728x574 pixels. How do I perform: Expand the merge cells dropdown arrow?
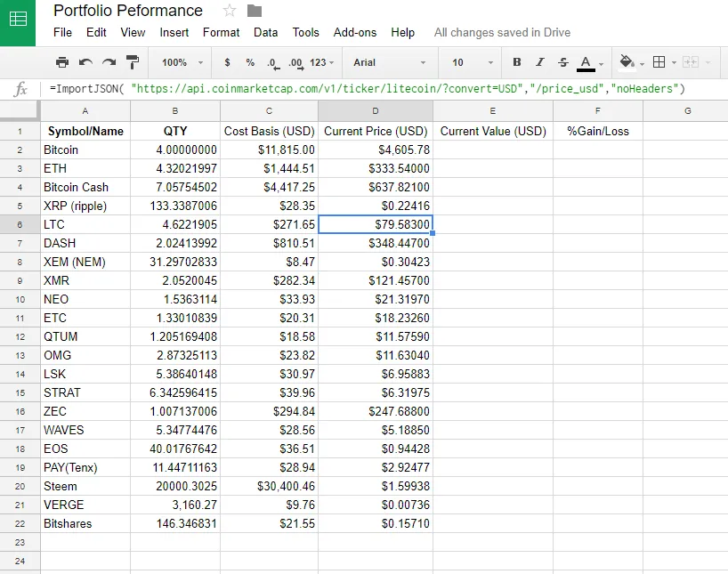point(708,62)
